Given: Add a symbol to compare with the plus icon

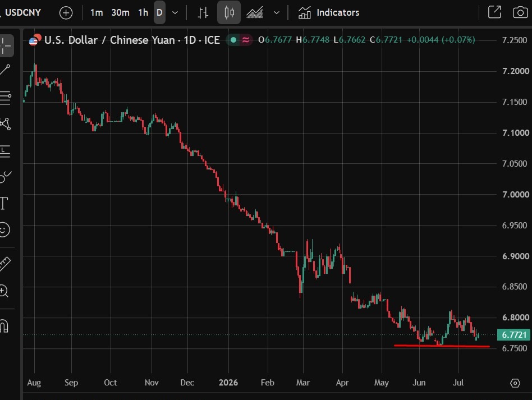Looking at the screenshot, I should pyautogui.click(x=66, y=13).
